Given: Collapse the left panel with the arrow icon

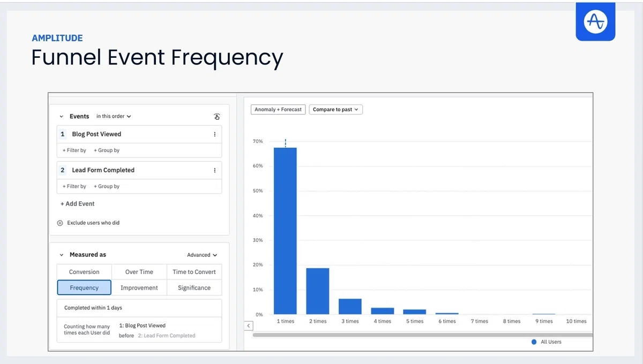Looking at the screenshot, I should tap(249, 325).
